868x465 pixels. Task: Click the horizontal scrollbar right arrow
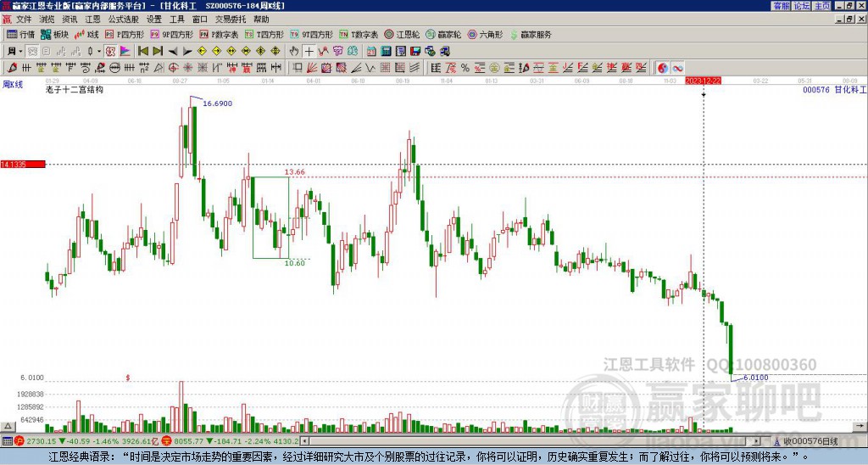[757, 441]
